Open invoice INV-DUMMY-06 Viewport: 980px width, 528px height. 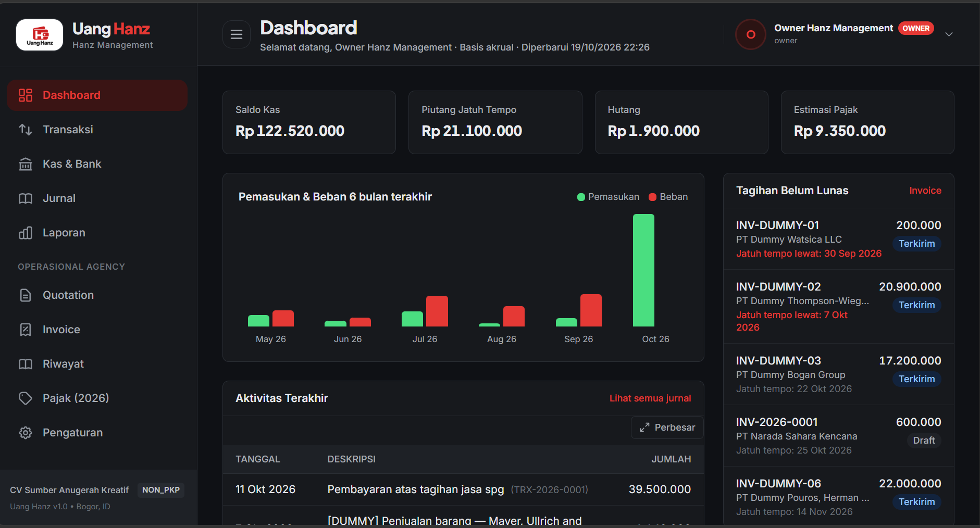point(839,496)
